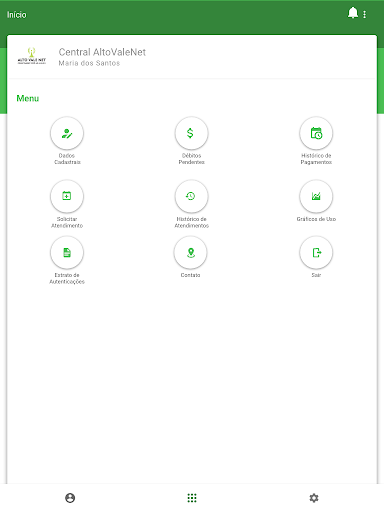
Task: Click the 'Extrato de Autenticações' label
Action: pyautogui.click(x=67, y=278)
